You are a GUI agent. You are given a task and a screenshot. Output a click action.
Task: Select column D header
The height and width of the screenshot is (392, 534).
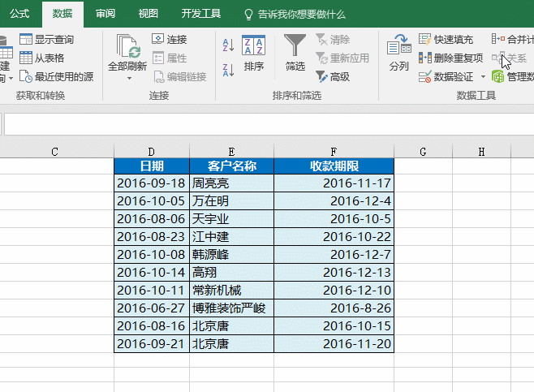(152, 152)
